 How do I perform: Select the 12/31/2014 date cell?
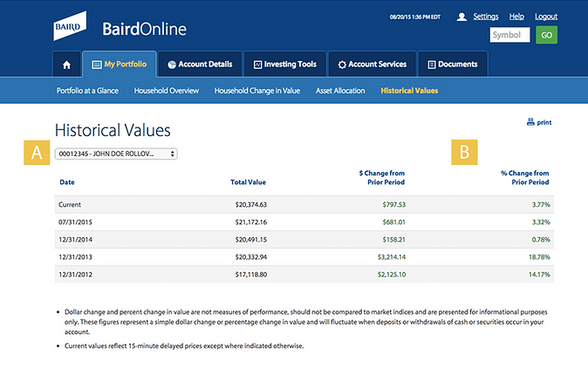75,239
